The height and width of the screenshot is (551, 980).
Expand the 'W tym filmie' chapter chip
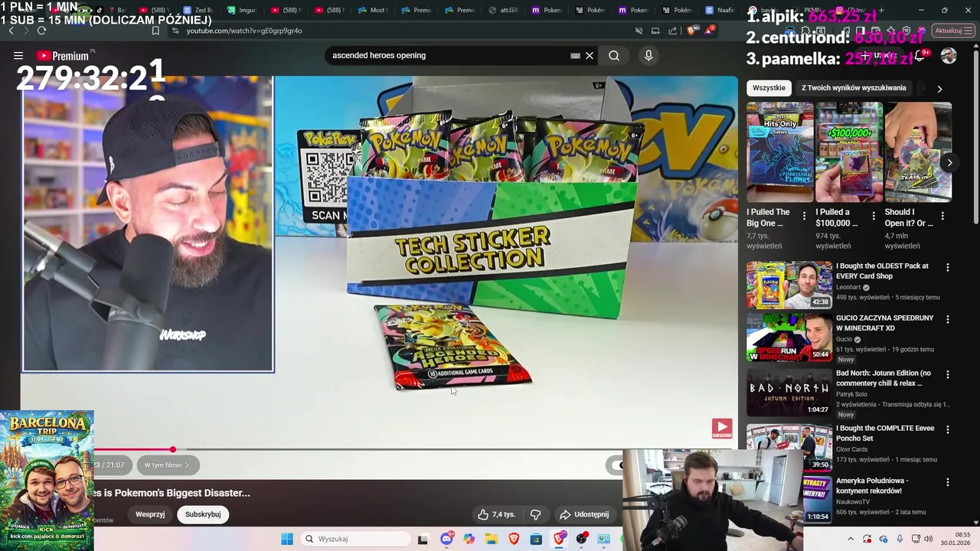(167, 465)
